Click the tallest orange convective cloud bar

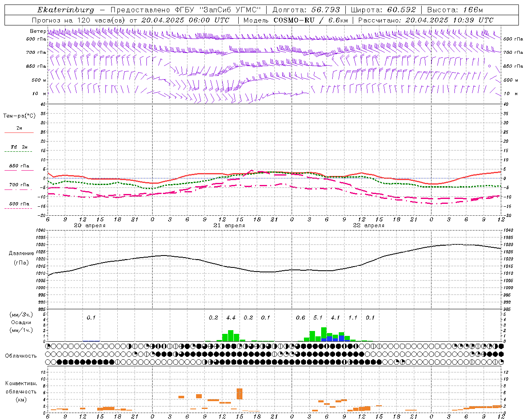tap(240, 394)
